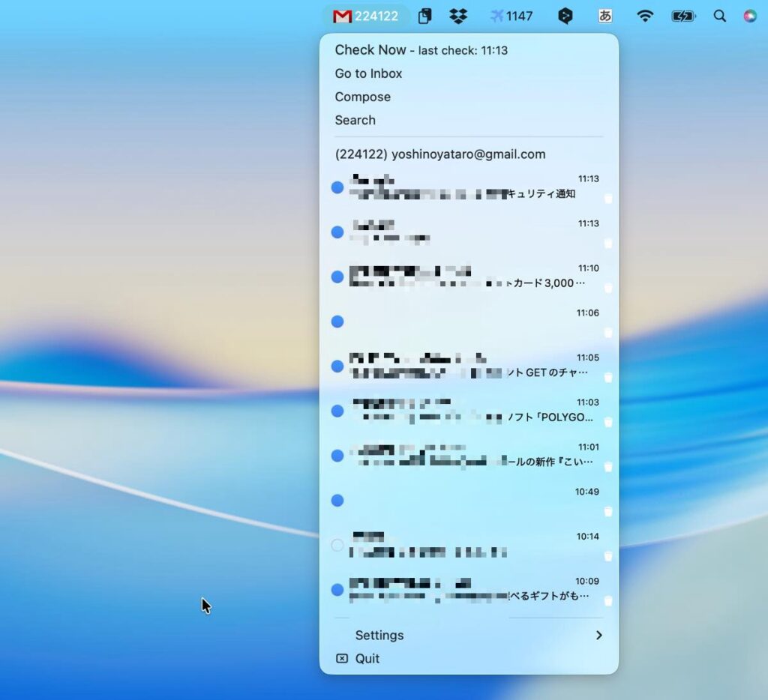Click the Gmail icon in menu bar

[343, 16]
